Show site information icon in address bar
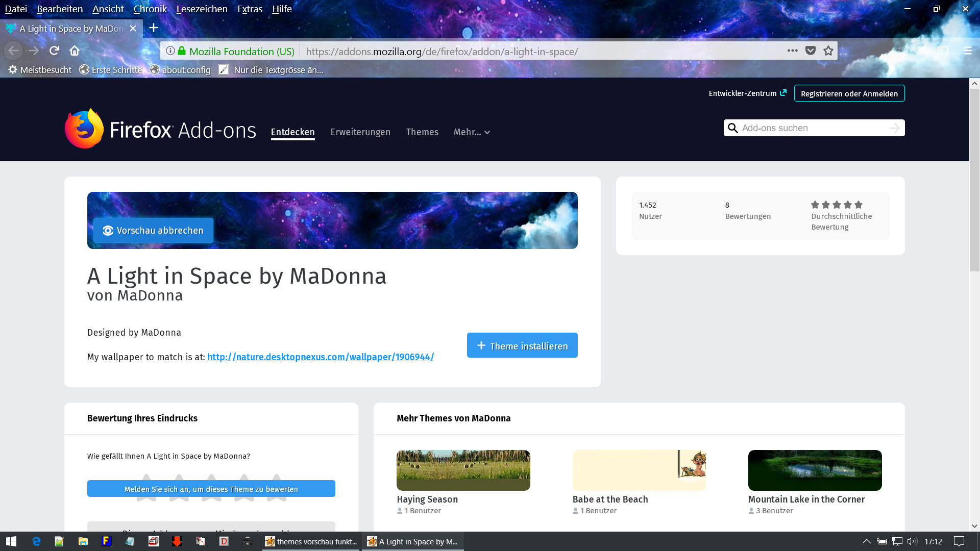 pos(170,51)
